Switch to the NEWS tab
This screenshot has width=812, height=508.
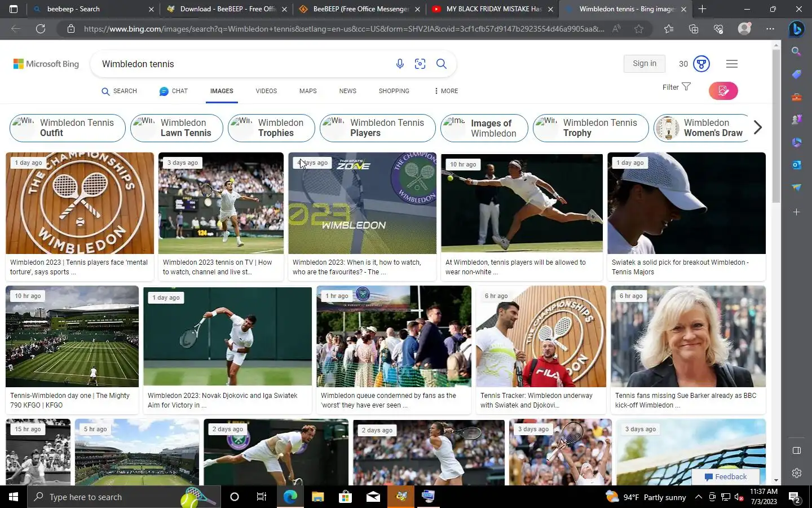[348, 91]
